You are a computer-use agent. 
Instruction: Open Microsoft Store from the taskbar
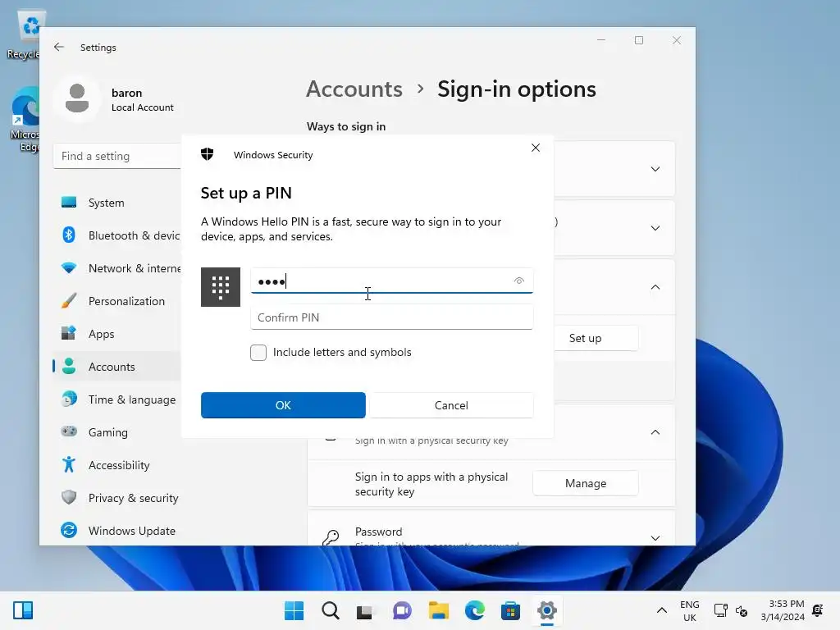click(x=510, y=610)
